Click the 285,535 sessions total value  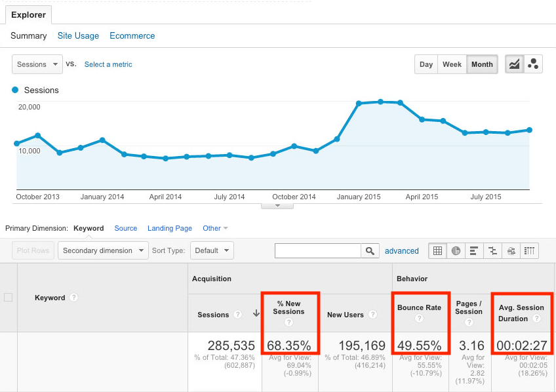pyautogui.click(x=231, y=345)
